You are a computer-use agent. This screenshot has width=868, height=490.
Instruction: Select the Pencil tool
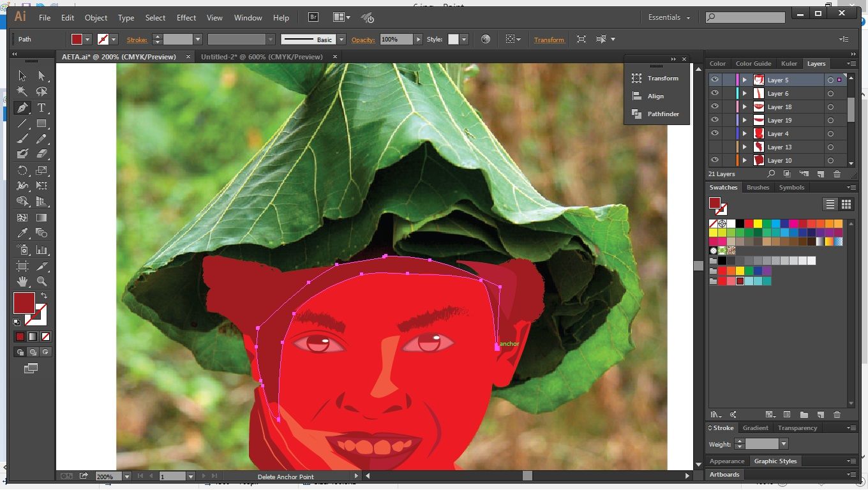pyautogui.click(x=41, y=138)
